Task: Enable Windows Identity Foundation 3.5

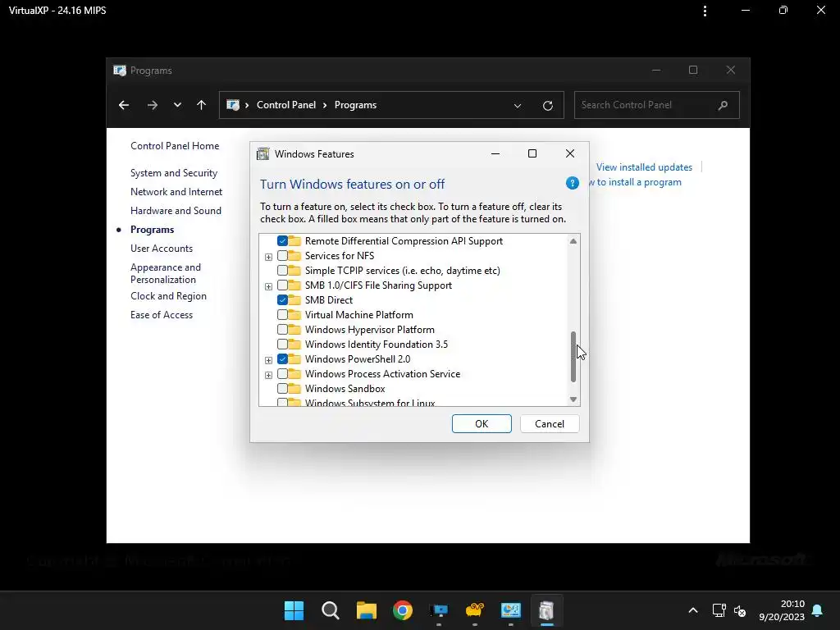Action: [x=282, y=344]
